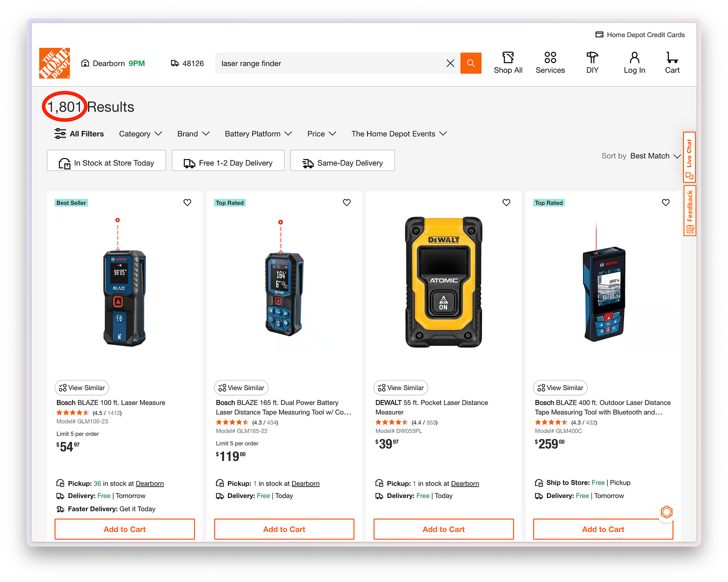Favorite the Bosch BLAZE 100 ft. heart
Image resolution: width=728 pixels, height=582 pixels.
[x=187, y=202]
